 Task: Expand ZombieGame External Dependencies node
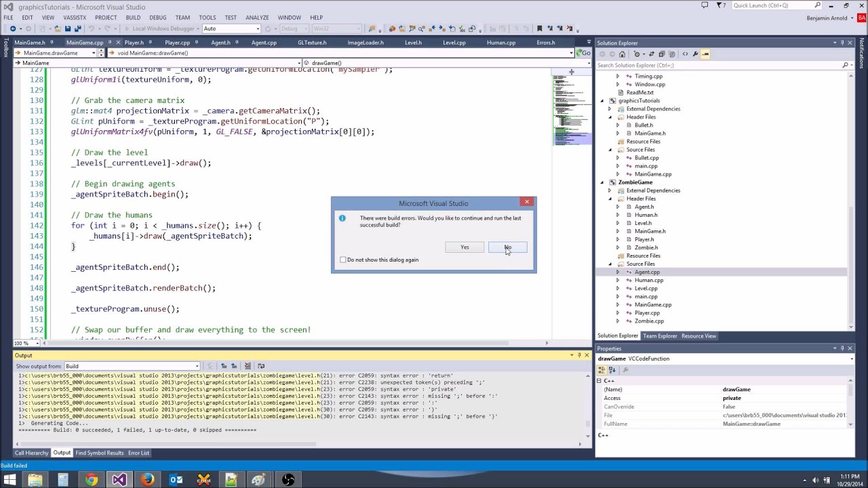pyautogui.click(x=609, y=190)
